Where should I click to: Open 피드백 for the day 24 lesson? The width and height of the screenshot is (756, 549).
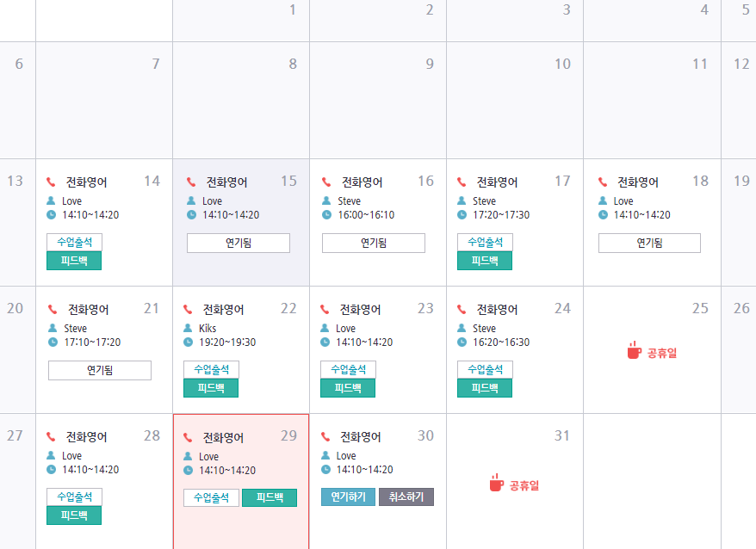coord(485,388)
